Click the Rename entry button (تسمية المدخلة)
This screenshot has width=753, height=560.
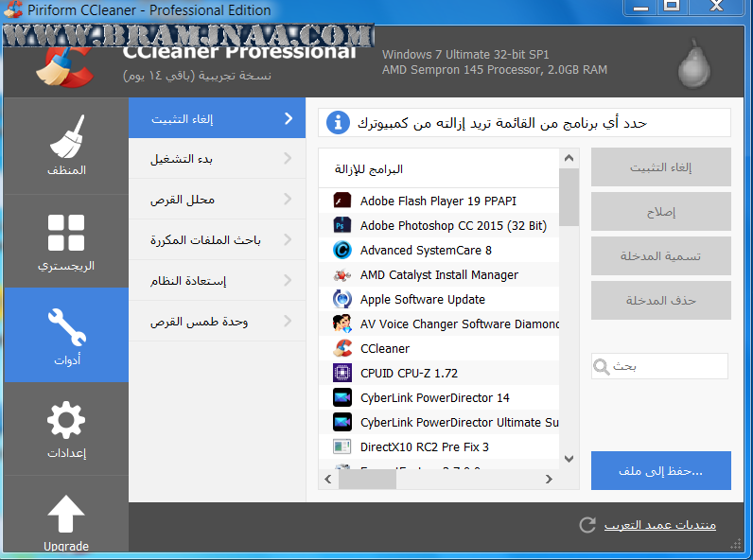click(x=661, y=255)
